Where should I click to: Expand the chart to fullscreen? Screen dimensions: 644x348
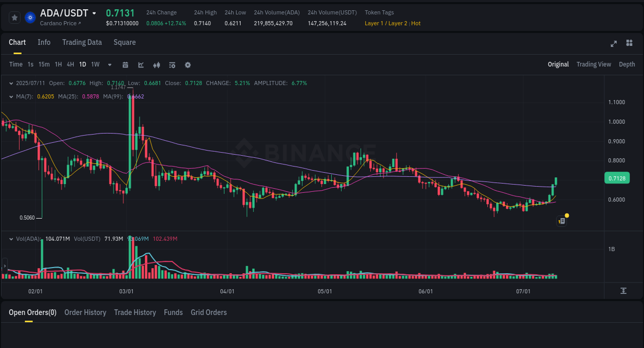[614, 44]
